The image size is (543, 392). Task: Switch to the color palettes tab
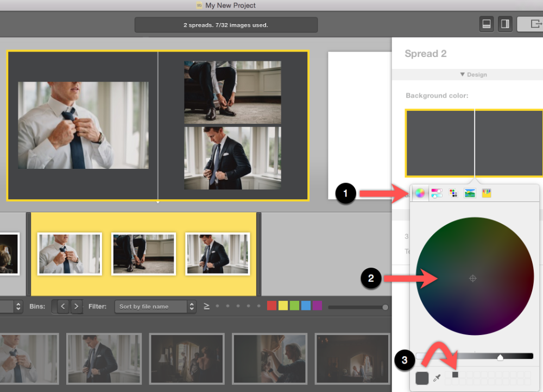[453, 193]
